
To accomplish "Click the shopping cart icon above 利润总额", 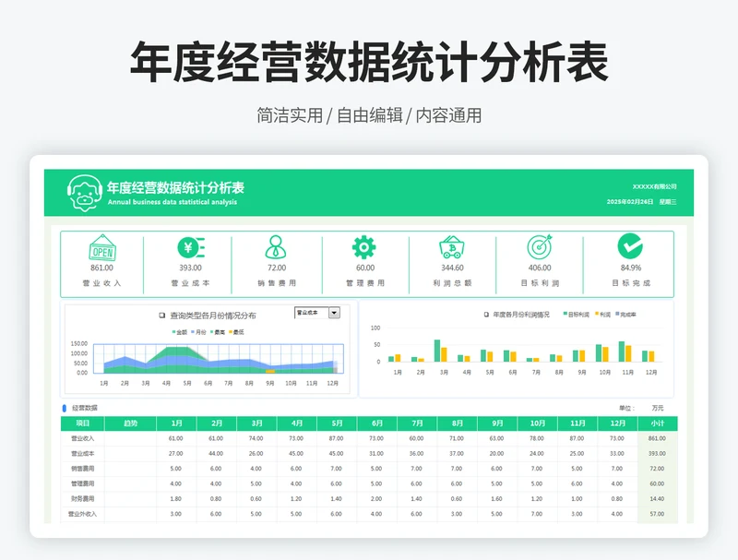I will point(452,247).
